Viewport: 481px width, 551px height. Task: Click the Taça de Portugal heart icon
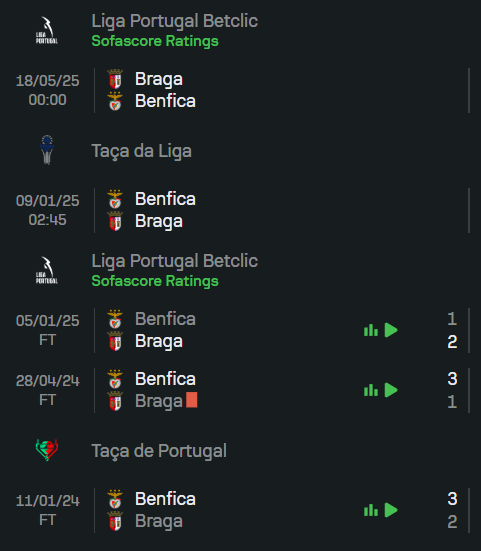(x=47, y=450)
